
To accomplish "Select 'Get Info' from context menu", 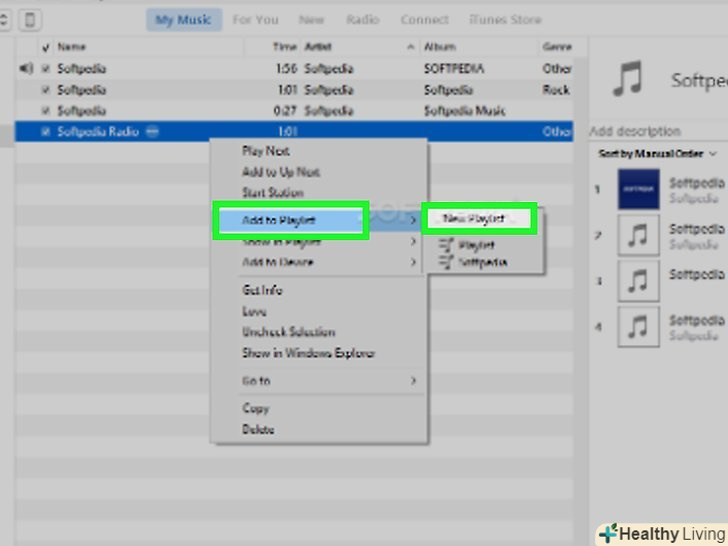I will tap(262, 290).
